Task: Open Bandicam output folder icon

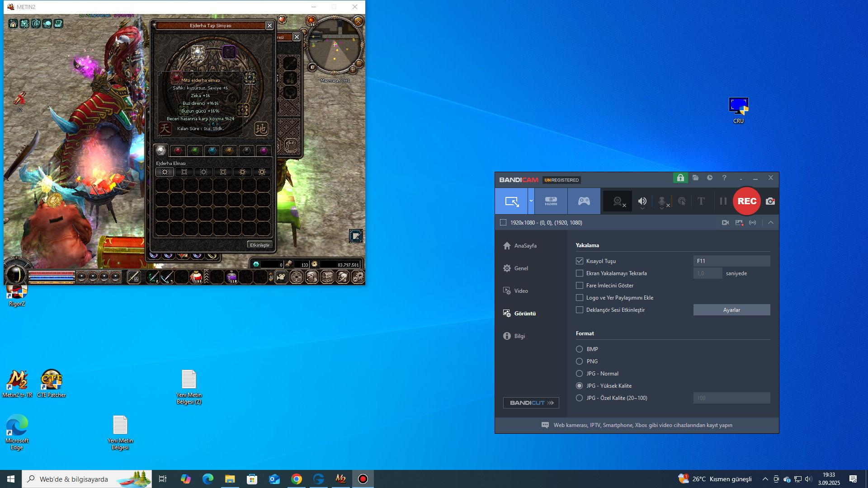Action: 695,178
